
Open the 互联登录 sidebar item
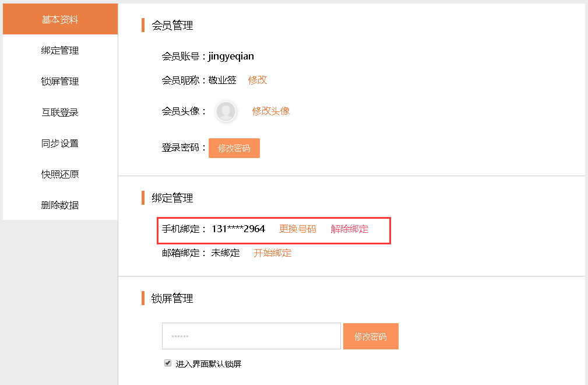click(x=60, y=113)
